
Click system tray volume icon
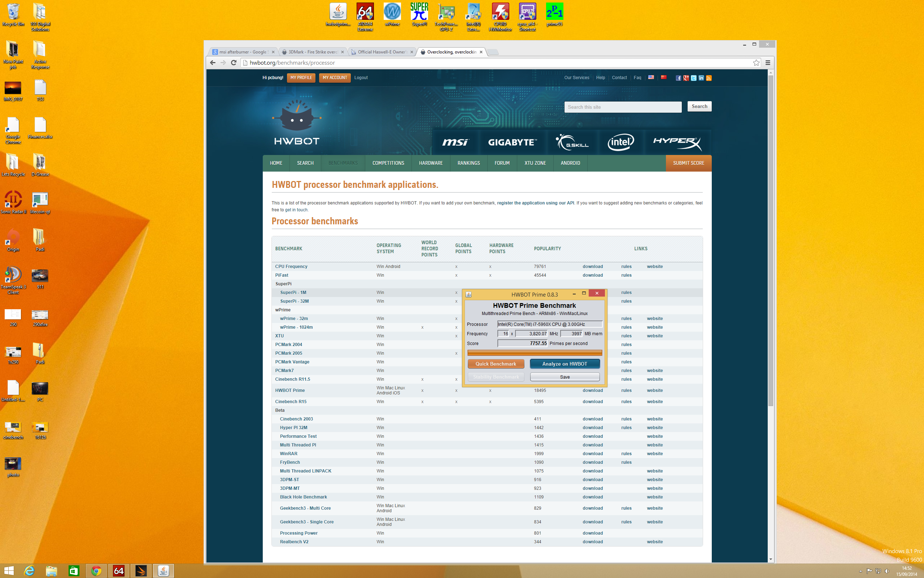click(x=886, y=571)
